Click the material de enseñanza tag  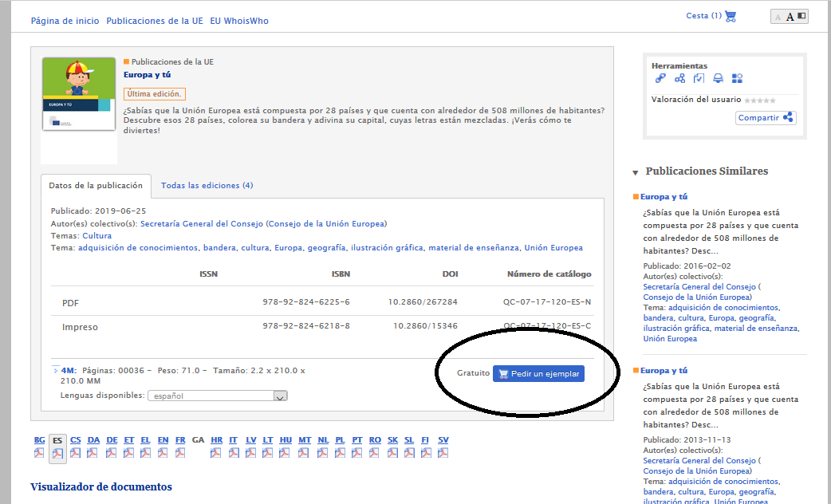pyautogui.click(x=474, y=248)
